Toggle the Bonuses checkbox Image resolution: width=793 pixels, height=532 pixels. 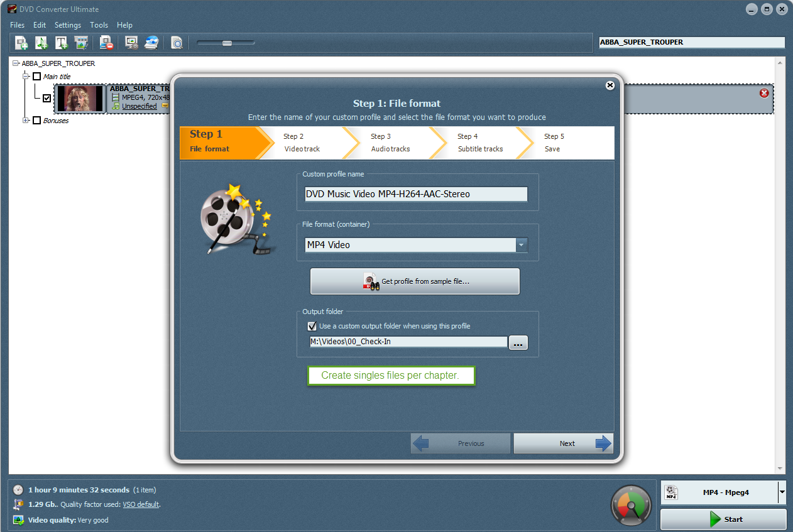point(36,121)
